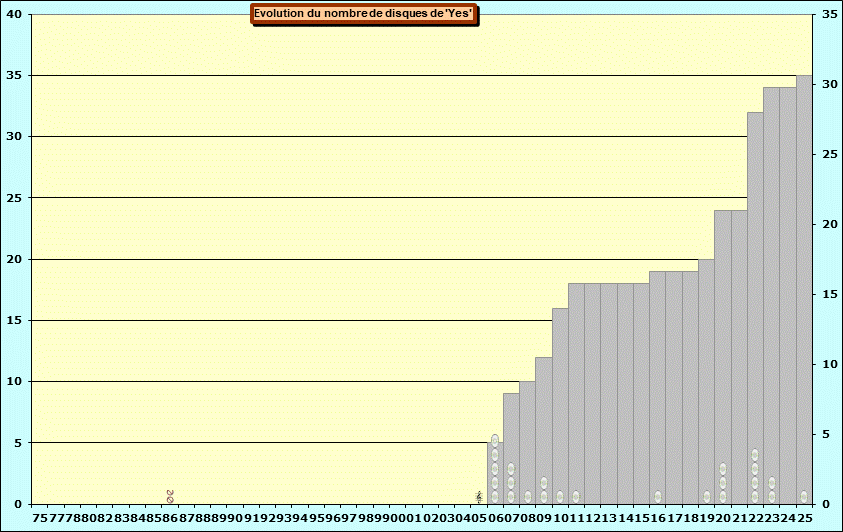
Task: Click the treble clef icon at year 05
Action: coord(479,497)
